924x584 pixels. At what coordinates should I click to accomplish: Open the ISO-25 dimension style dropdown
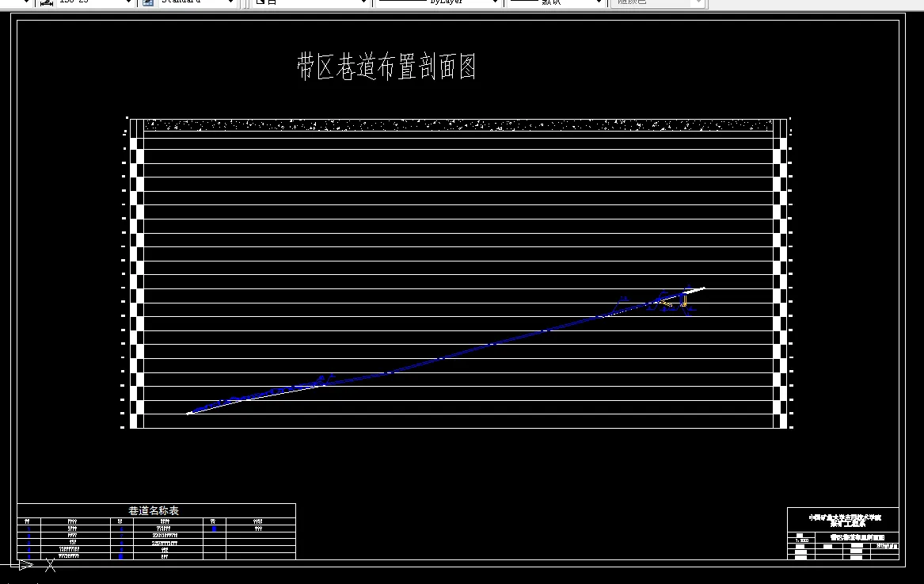pyautogui.click(x=94, y=2)
